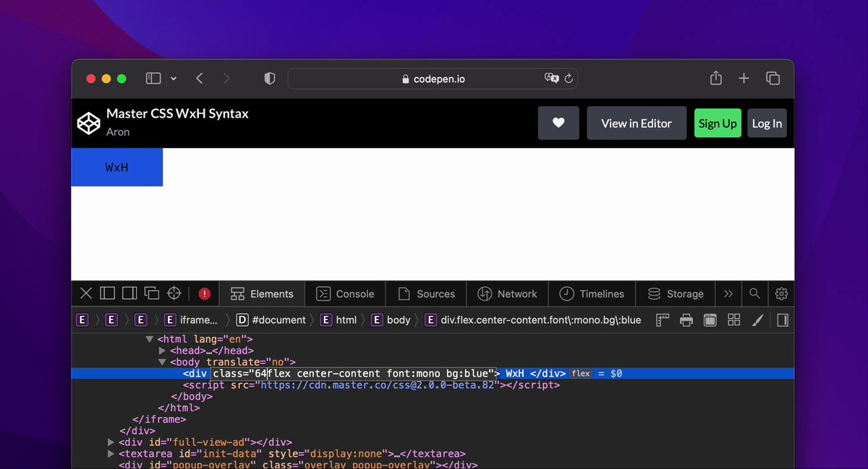Toggle the details sidebar icon
The image size is (868, 469).
(x=782, y=319)
